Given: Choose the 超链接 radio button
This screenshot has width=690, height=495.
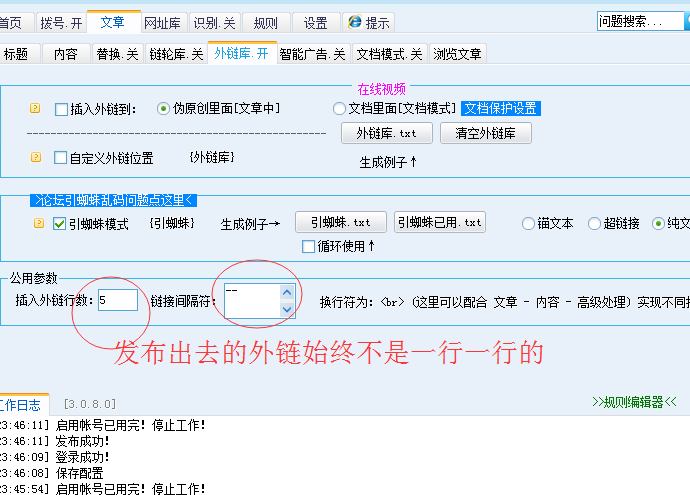Looking at the screenshot, I should [594, 224].
